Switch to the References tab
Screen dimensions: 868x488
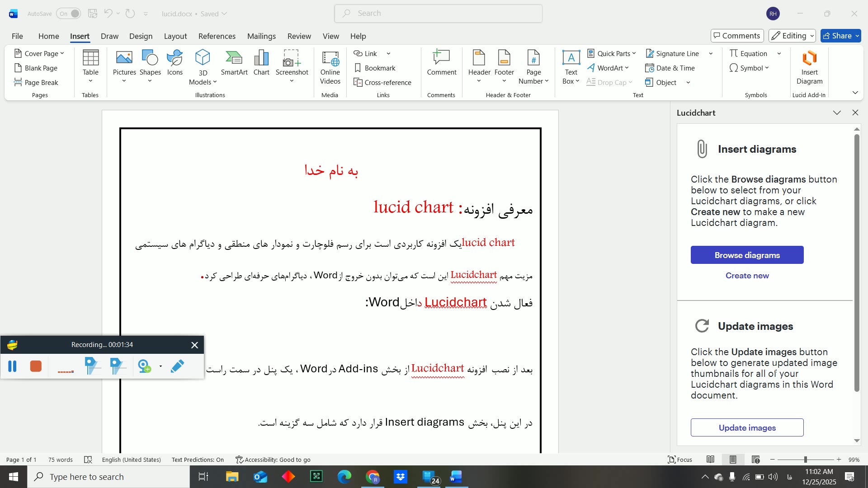tap(217, 36)
